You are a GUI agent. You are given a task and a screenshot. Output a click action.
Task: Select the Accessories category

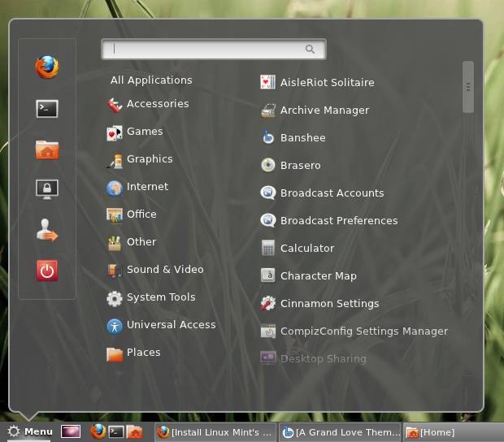(157, 104)
